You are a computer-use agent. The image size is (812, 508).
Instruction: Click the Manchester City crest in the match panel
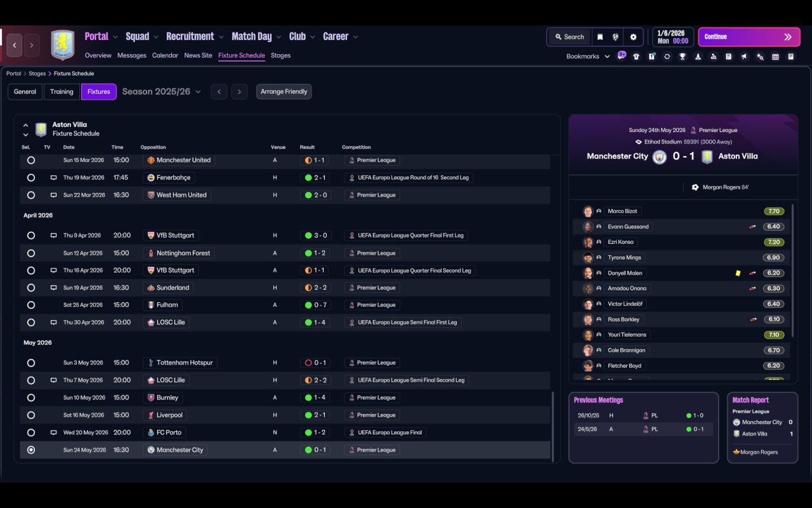click(x=660, y=157)
